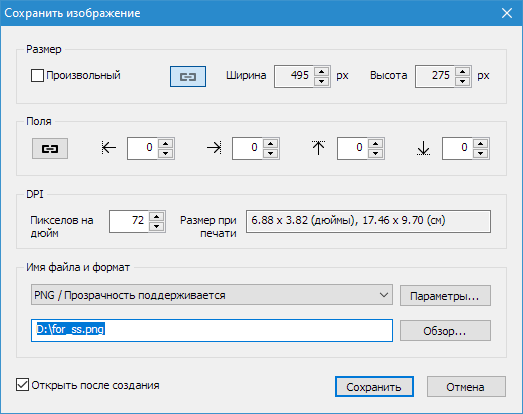Screen dimensions: 523x414
Task: Click the margins link chain icon
Action: pyautogui.click(x=50, y=148)
